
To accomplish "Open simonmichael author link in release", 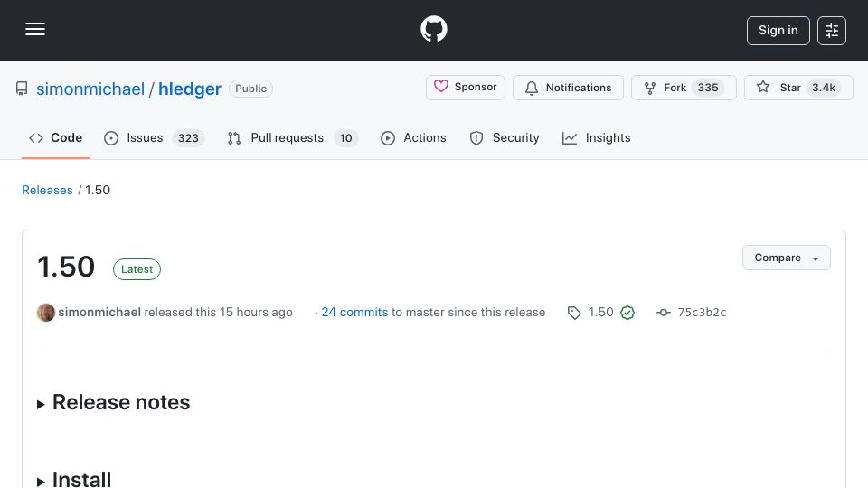I will click(99, 312).
